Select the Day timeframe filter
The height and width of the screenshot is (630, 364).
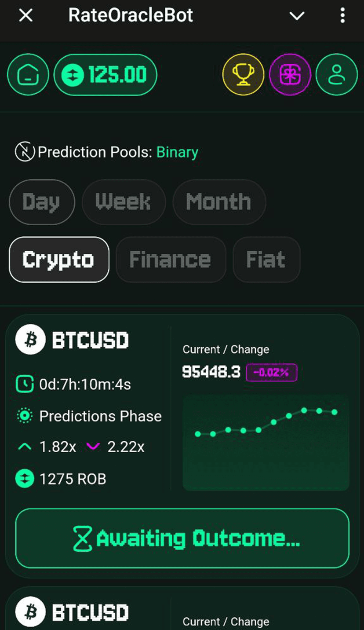[42, 202]
